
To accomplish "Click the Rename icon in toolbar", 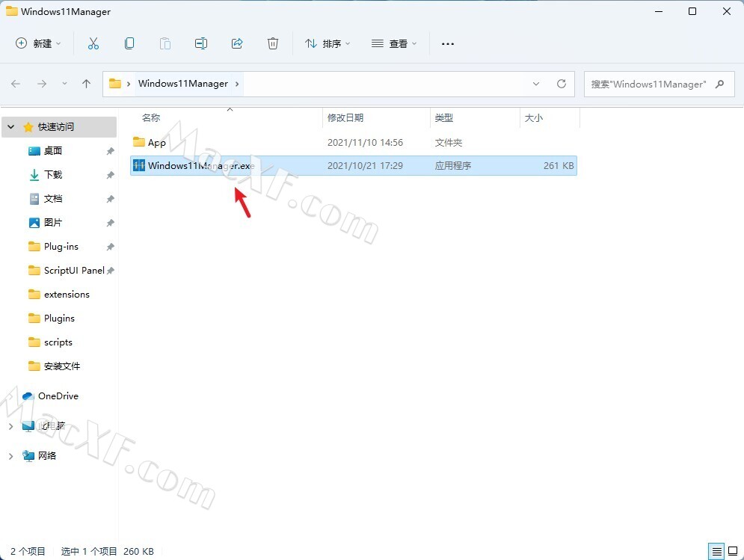I will pos(201,43).
